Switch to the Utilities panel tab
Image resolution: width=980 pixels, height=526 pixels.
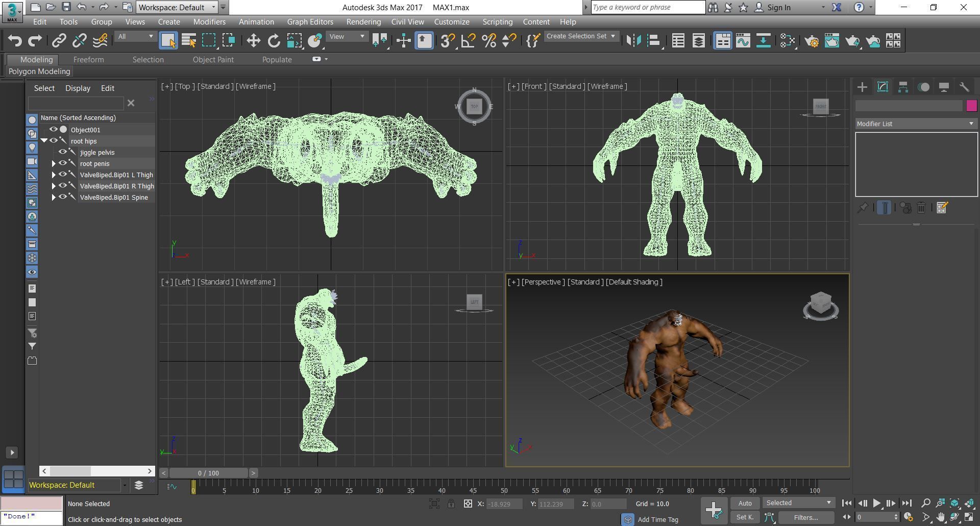(x=964, y=87)
